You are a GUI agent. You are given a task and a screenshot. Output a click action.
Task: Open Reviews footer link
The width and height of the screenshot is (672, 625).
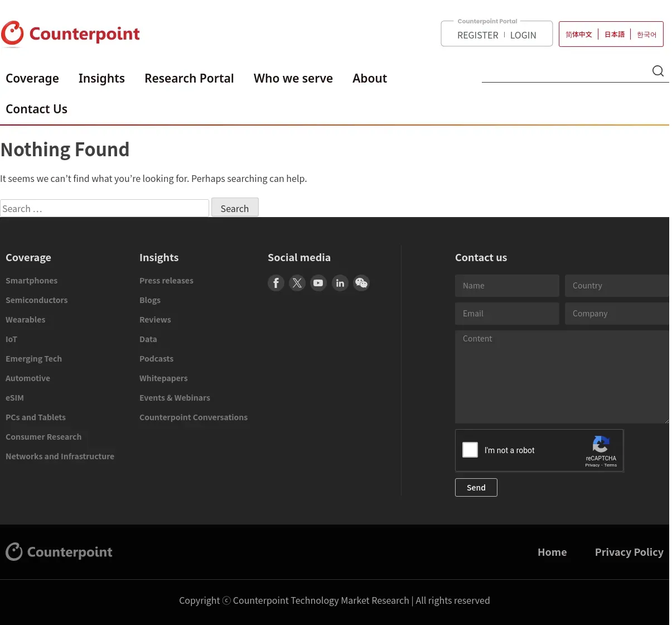coord(155,320)
